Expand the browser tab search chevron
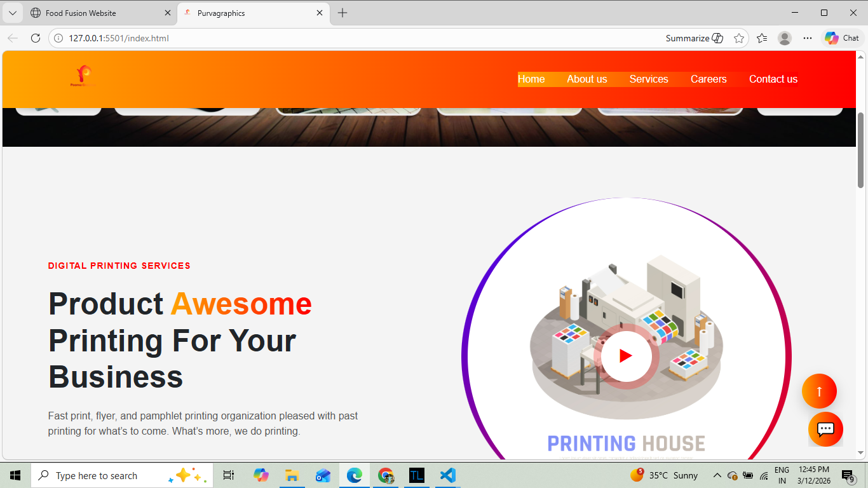 coord(12,13)
